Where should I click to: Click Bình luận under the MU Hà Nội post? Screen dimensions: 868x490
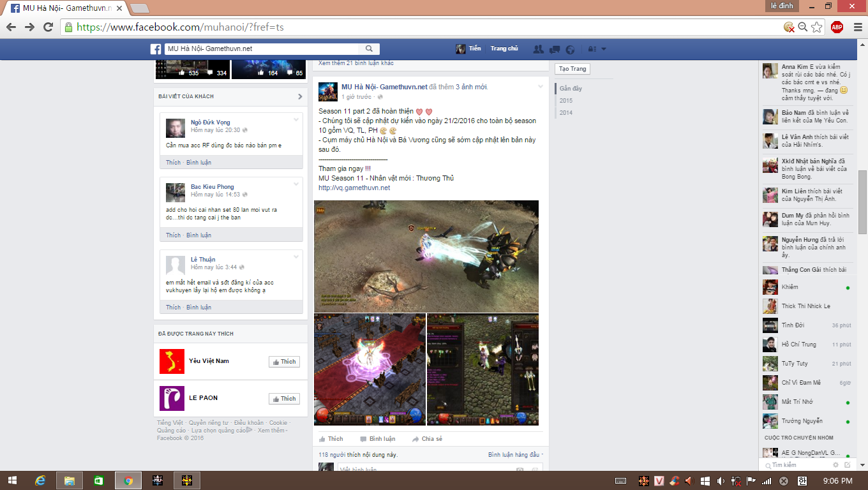(377, 439)
